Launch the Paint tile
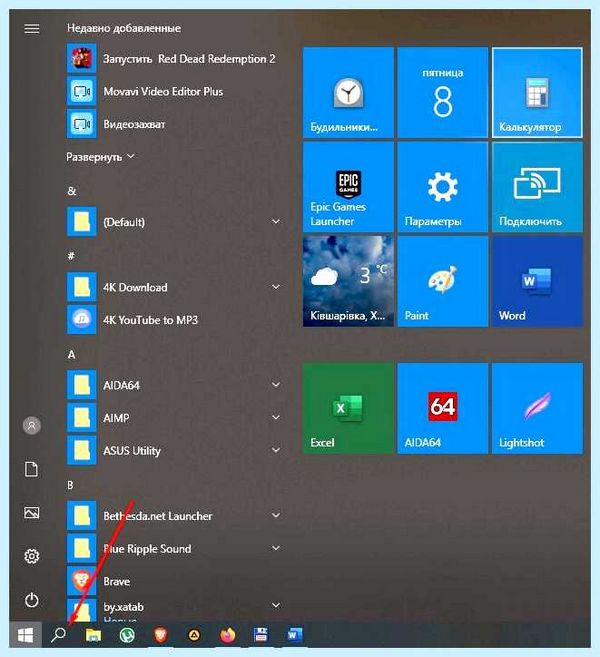 (443, 281)
